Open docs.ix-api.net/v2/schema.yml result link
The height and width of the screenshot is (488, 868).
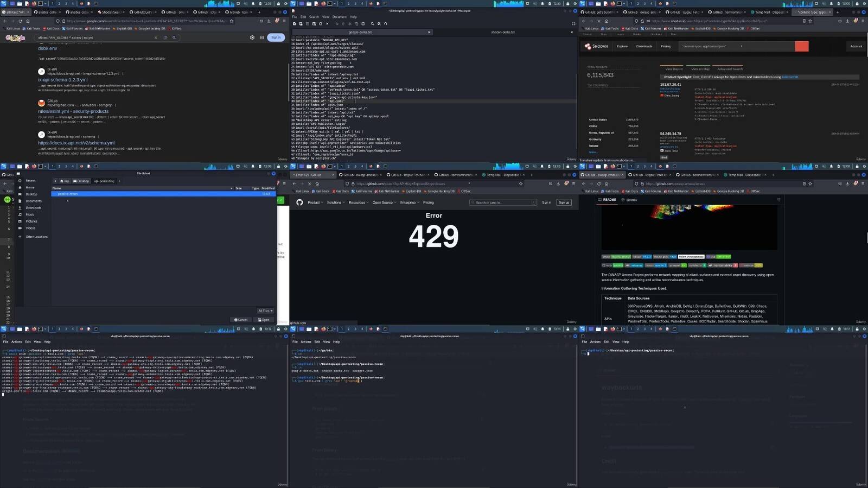76,143
